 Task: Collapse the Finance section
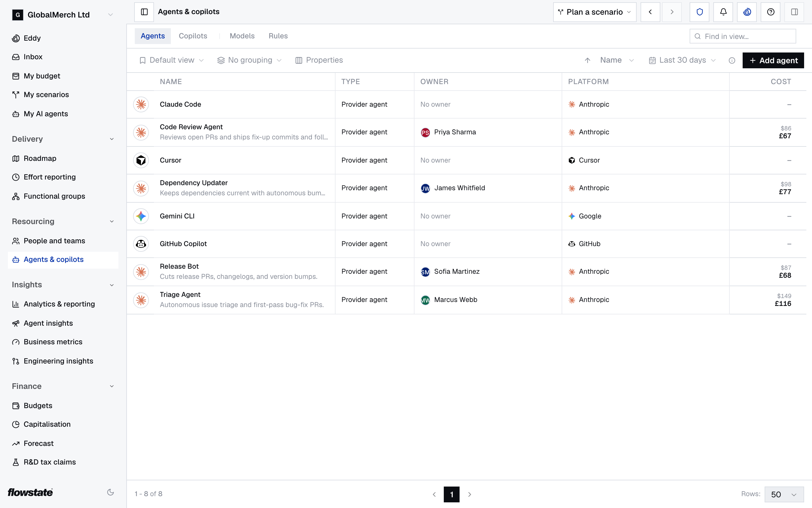(x=112, y=386)
